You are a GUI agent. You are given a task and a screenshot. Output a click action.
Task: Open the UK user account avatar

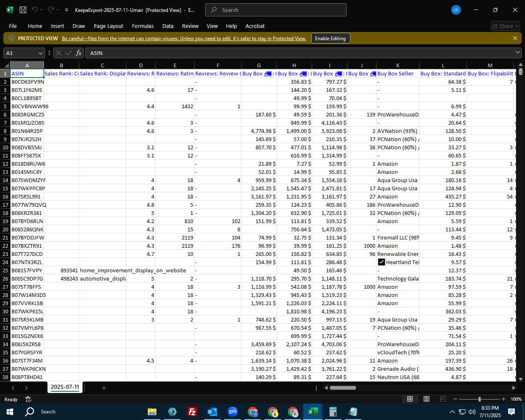456,10
